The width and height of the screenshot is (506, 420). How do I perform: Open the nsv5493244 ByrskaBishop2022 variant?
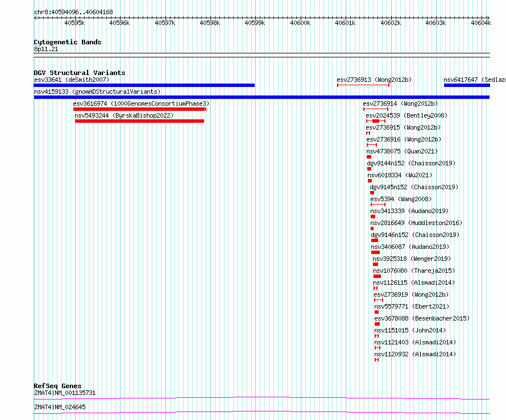click(124, 115)
